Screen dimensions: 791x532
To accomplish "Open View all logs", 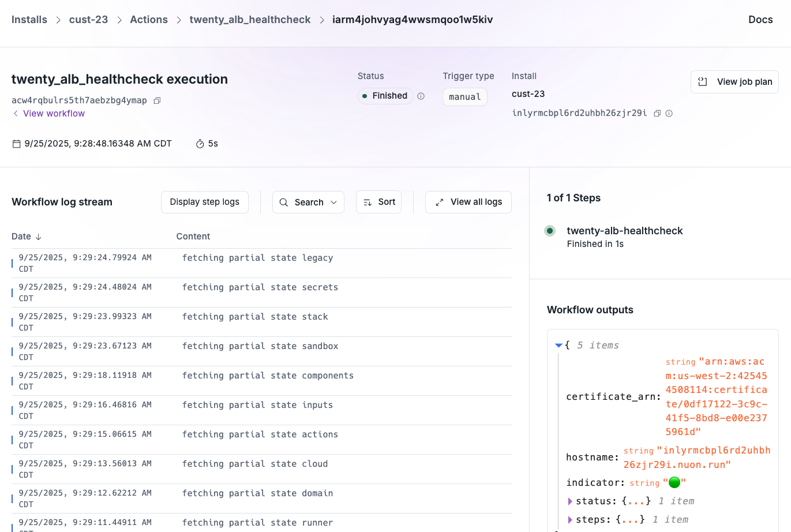I will pyautogui.click(x=468, y=202).
